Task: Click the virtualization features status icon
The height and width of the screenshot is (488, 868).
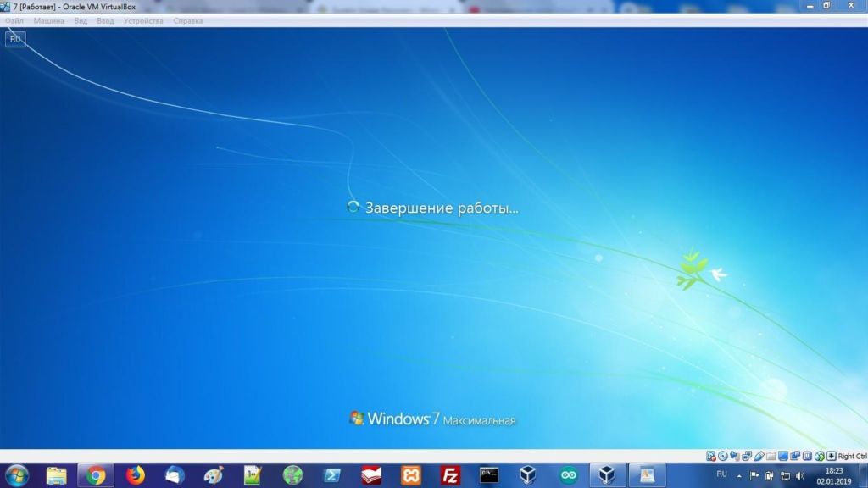Action: pyautogui.click(x=807, y=456)
